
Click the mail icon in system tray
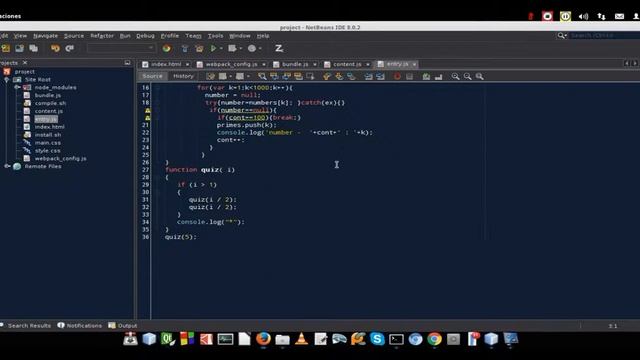coord(619,16)
